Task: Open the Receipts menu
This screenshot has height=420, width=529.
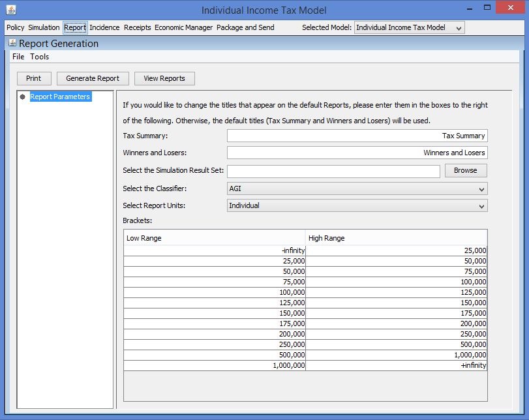Action: pos(138,27)
